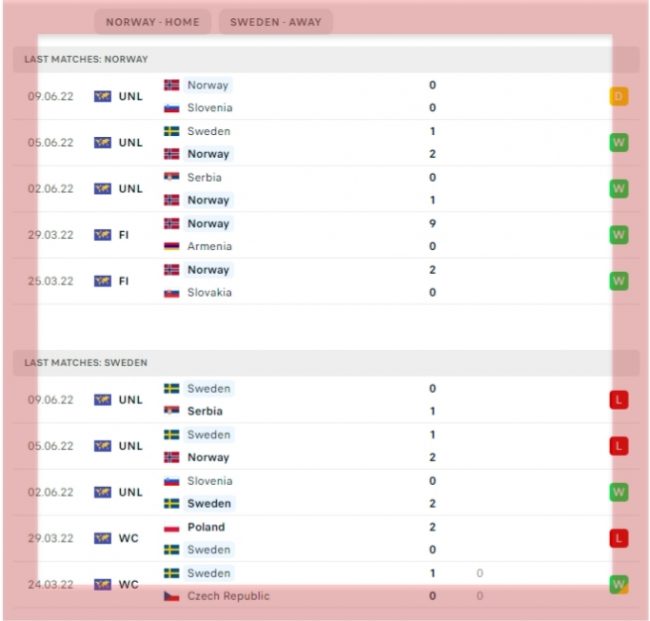Click the competition icon beside the 24.03.22 WC match
The image size is (650, 621).
[x=102, y=584]
